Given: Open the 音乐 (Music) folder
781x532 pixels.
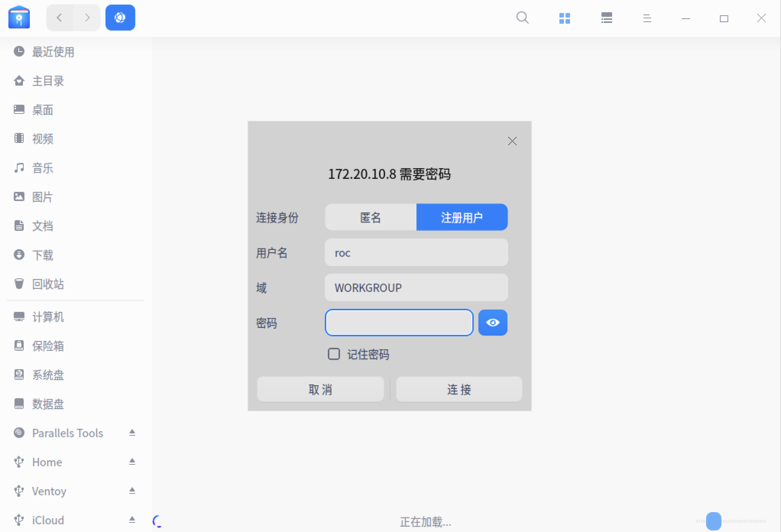Looking at the screenshot, I should point(42,168).
